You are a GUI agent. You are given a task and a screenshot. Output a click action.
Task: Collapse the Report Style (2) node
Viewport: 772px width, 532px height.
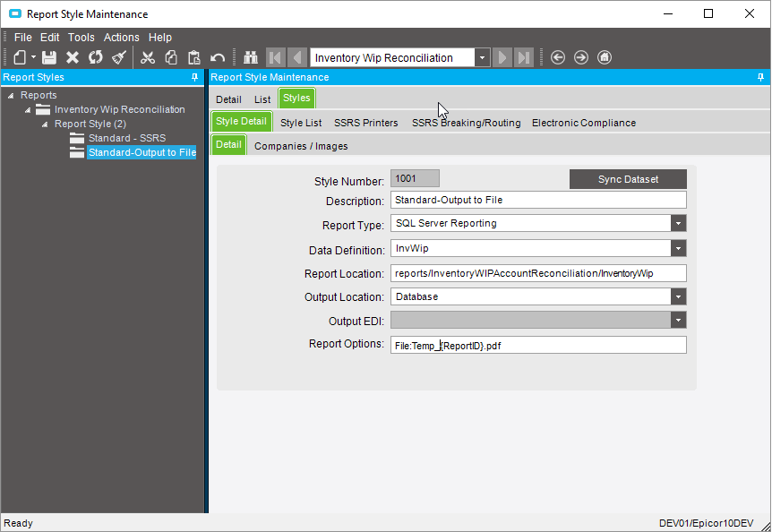[44, 124]
